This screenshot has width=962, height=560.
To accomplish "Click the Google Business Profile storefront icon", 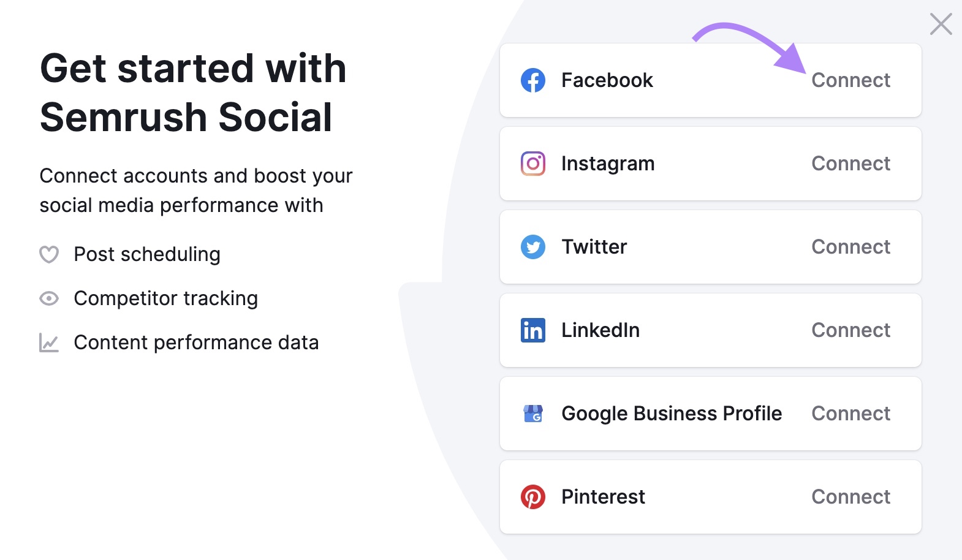I will [x=534, y=414].
